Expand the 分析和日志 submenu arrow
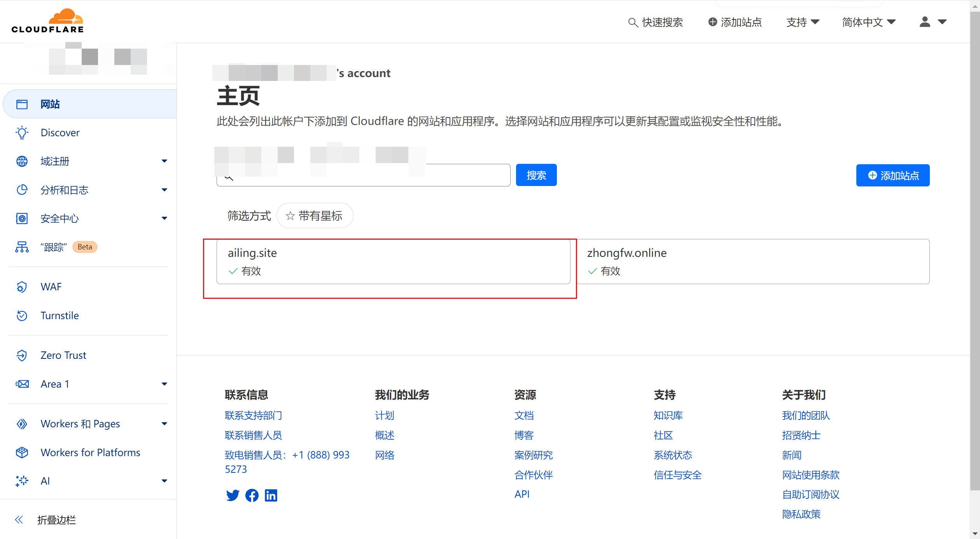The height and width of the screenshot is (539, 980). click(164, 190)
